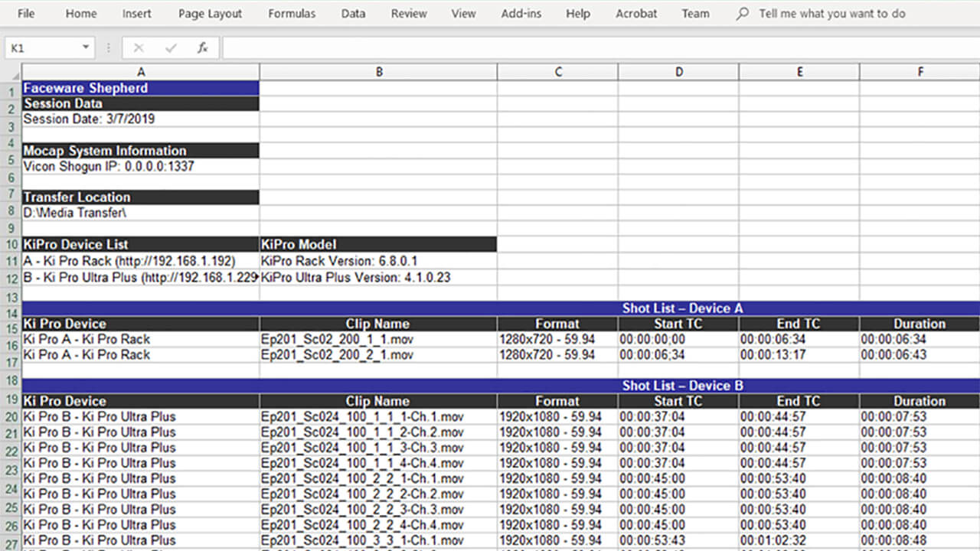Click the Tell me search magnifier icon
The height and width of the screenshot is (551, 980).
742,14
